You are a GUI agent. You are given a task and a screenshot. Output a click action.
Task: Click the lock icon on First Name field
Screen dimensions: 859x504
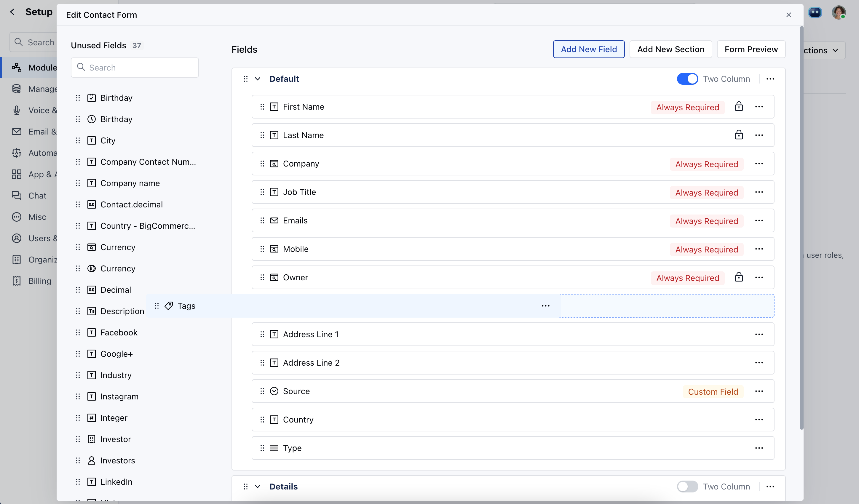[739, 107]
